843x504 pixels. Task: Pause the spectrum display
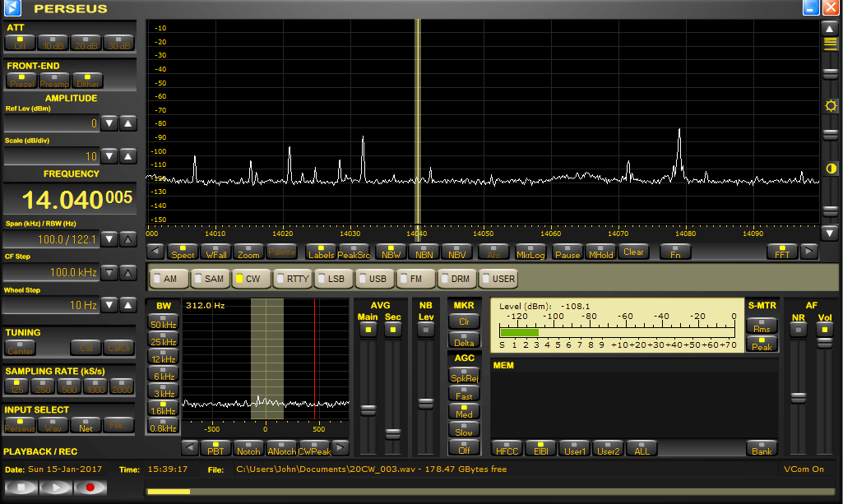click(x=567, y=252)
